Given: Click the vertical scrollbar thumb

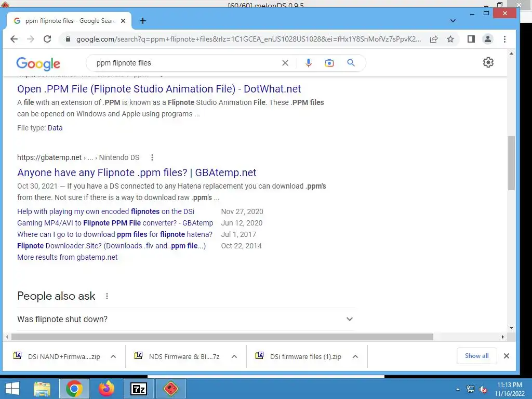Looking at the screenshot, I should [x=511, y=163].
